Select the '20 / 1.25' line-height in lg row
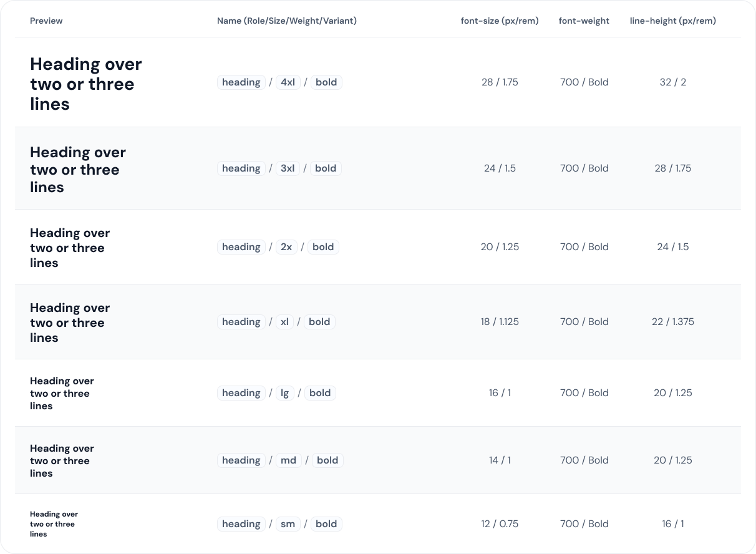The image size is (756, 554). (x=673, y=392)
